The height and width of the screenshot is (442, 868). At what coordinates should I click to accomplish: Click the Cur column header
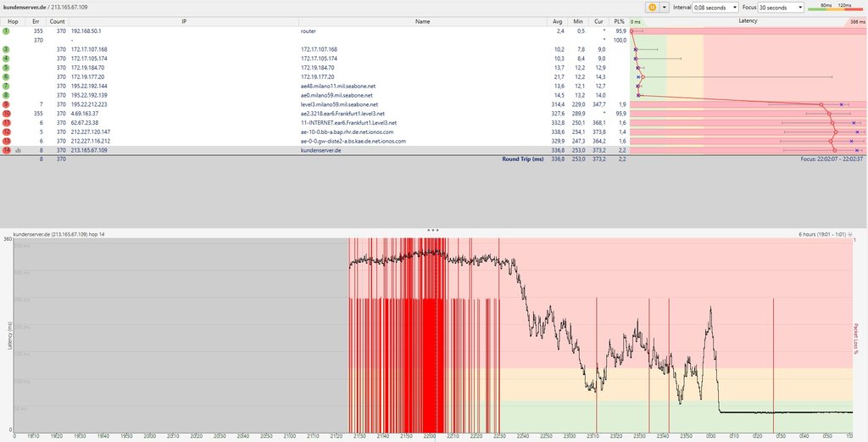[598, 21]
